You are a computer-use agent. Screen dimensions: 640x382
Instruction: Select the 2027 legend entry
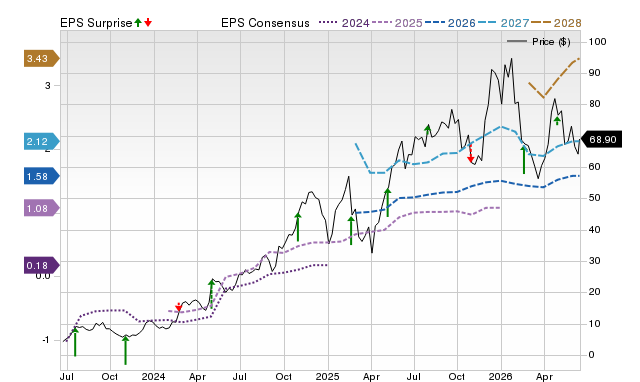click(503, 23)
